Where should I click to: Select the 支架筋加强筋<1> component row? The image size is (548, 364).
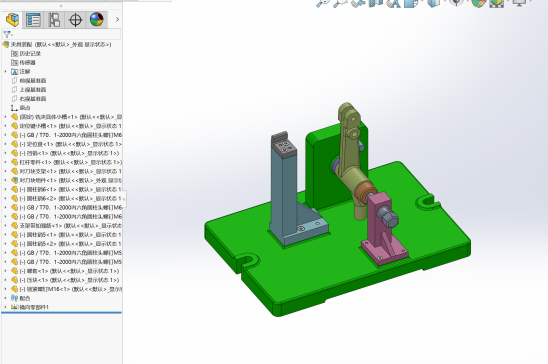pyautogui.click(x=66, y=226)
